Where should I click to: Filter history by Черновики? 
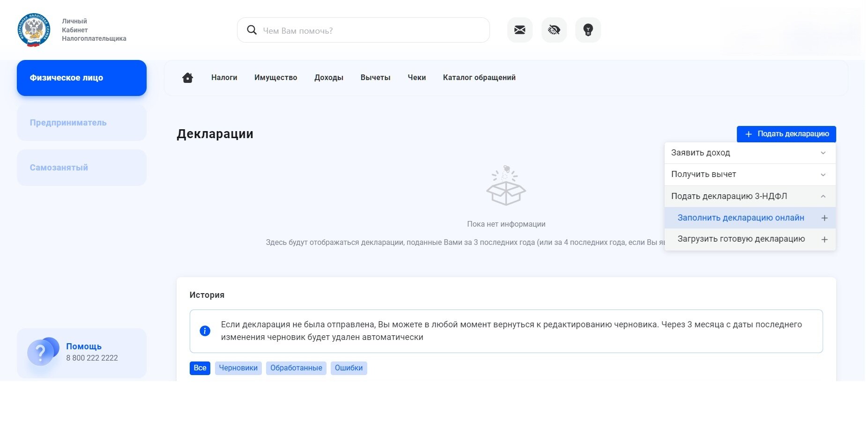[x=238, y=368]
